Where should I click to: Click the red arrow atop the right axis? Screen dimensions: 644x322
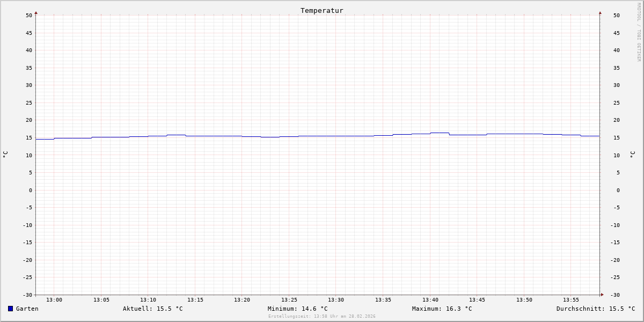[x=600, y=12]
